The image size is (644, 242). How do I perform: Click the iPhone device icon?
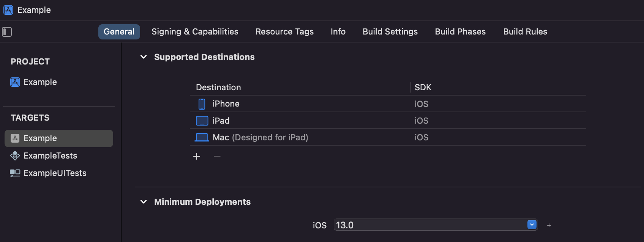click(x=202, y=104)
